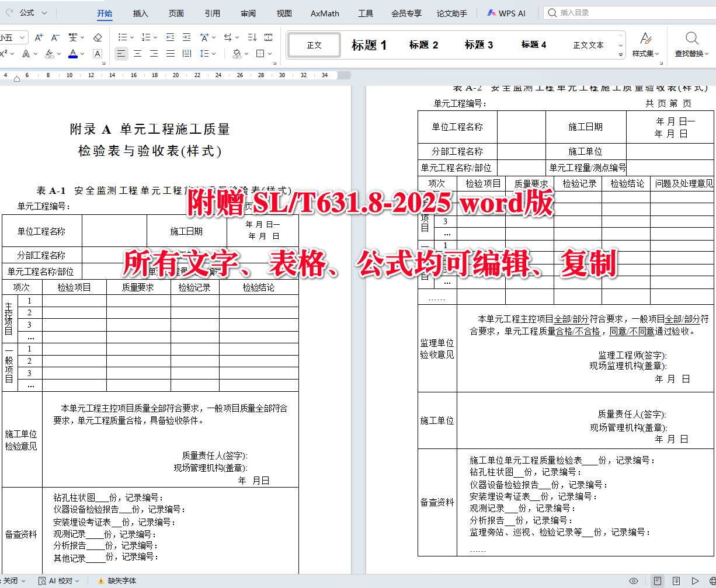Expand the 公式 quick access dropdown
The height and width of the screenshot is (588, 716).
coord(46,13)
